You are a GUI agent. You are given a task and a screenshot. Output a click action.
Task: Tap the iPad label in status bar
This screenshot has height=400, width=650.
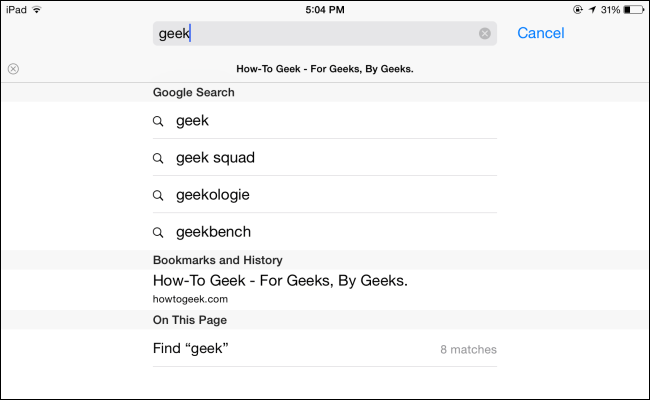16,9
